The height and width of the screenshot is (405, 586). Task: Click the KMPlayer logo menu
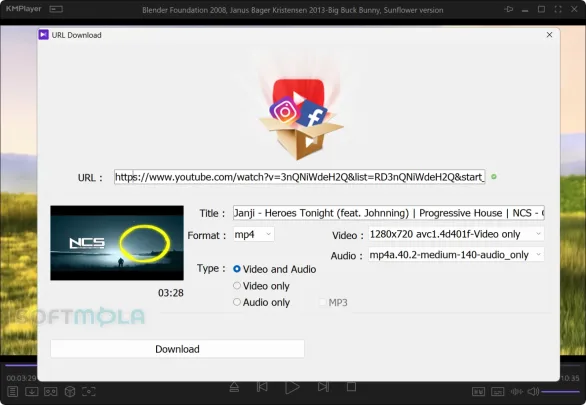coord(24,9)
